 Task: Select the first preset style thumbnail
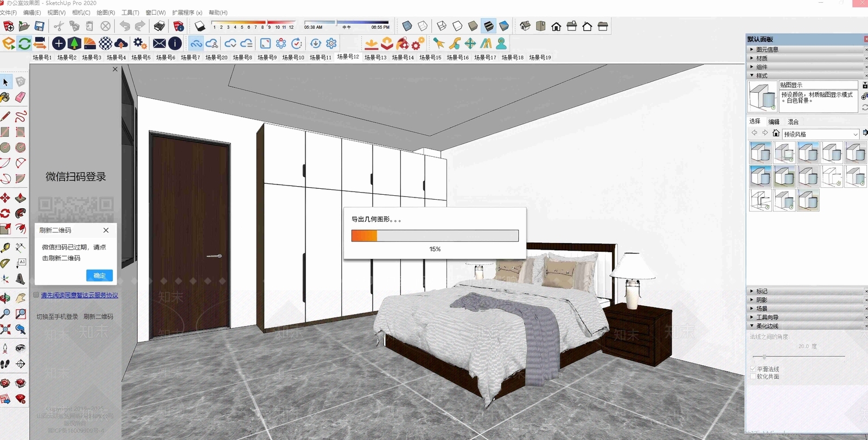[761, 152]
